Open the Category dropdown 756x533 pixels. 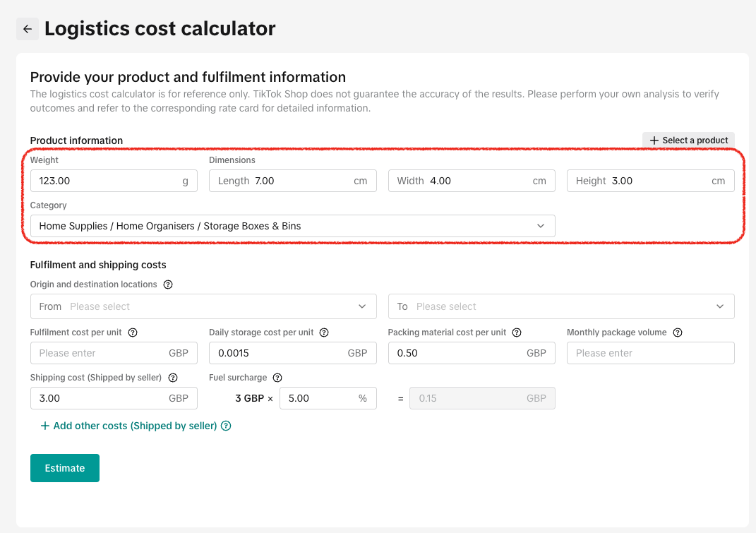pyautogui.click(x=292, y=226)
